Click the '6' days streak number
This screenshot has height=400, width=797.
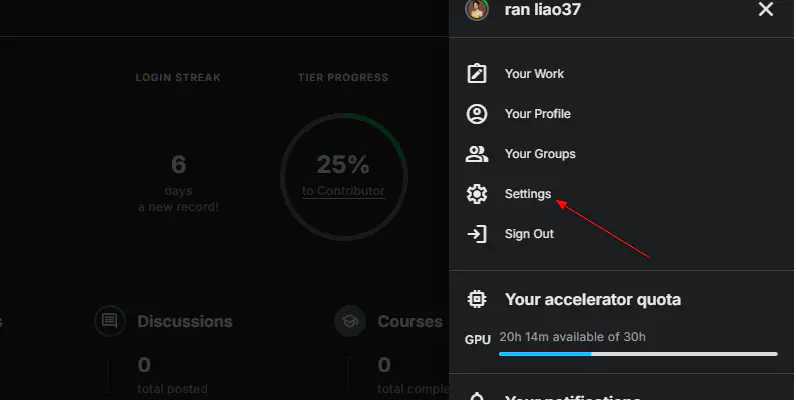[178, 164]
